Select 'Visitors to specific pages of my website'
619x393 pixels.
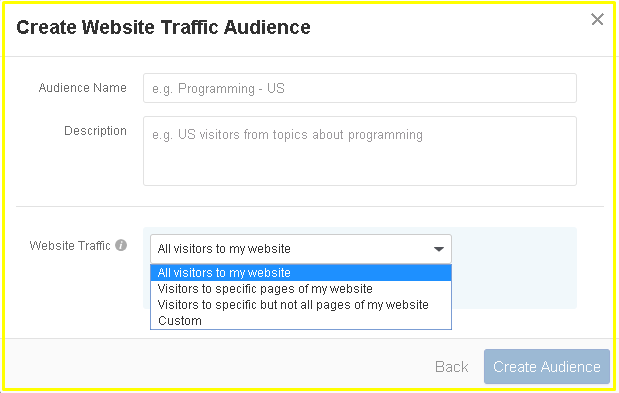301,289
